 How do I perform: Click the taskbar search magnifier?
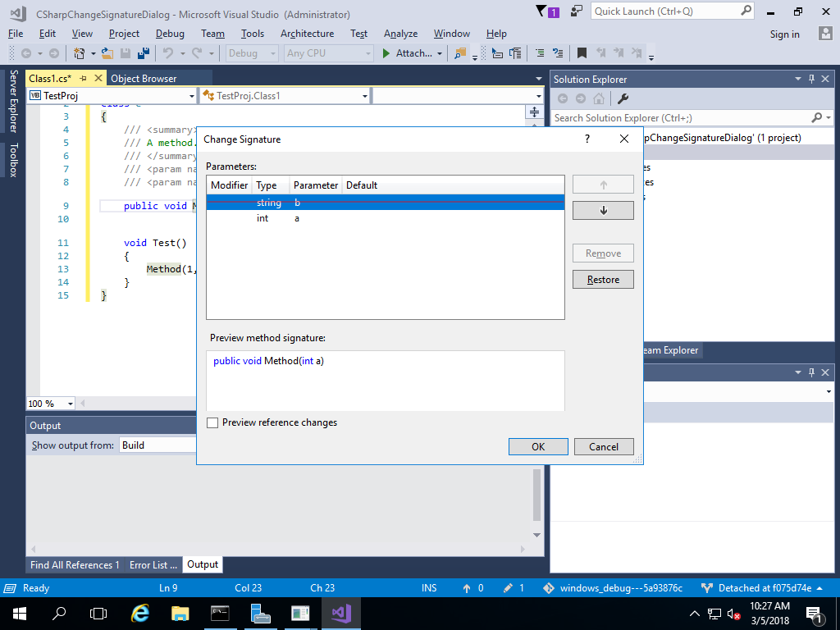59,614
